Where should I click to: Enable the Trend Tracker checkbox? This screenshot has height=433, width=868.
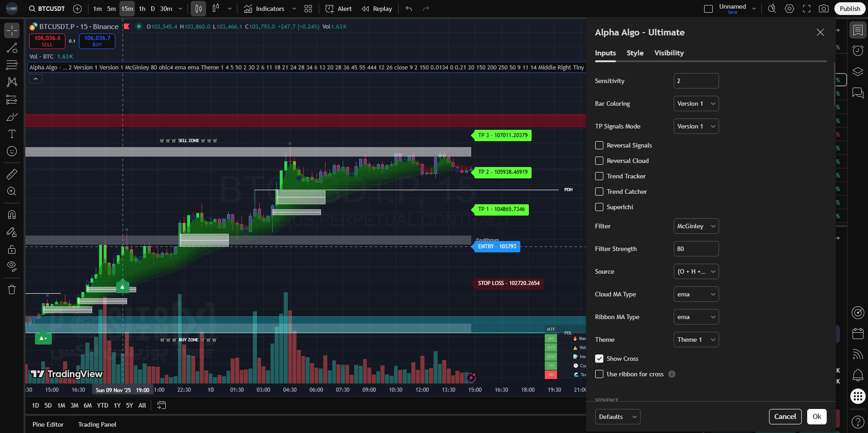click(599, 176)
